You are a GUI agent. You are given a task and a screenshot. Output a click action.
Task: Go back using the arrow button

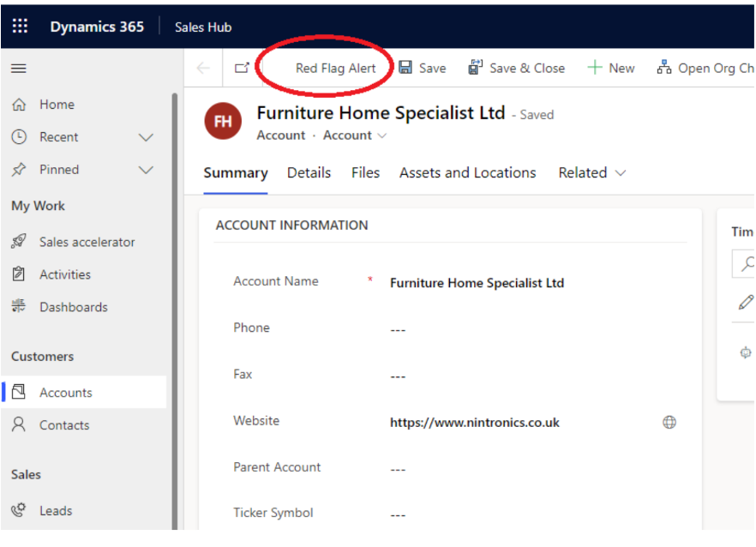[x=203, y=68]
